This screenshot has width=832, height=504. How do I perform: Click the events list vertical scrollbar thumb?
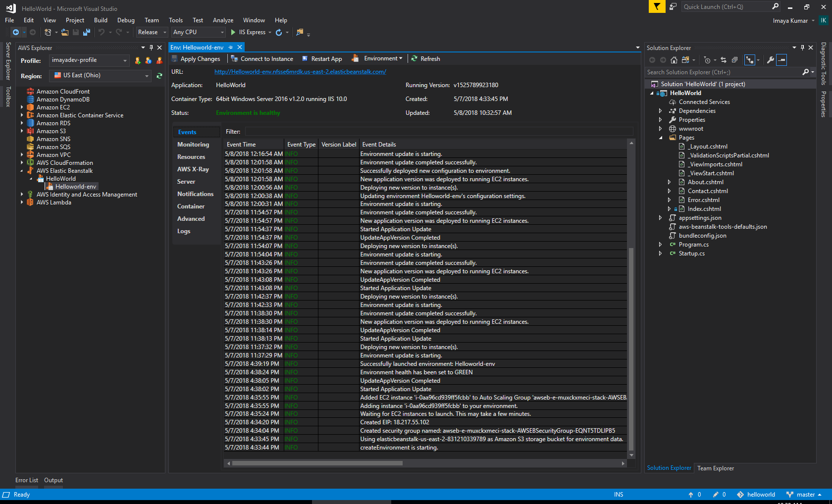point(631,349)
